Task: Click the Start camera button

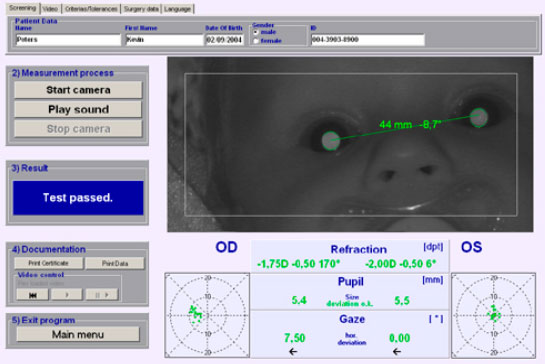Action: click(x=78, y=90)
